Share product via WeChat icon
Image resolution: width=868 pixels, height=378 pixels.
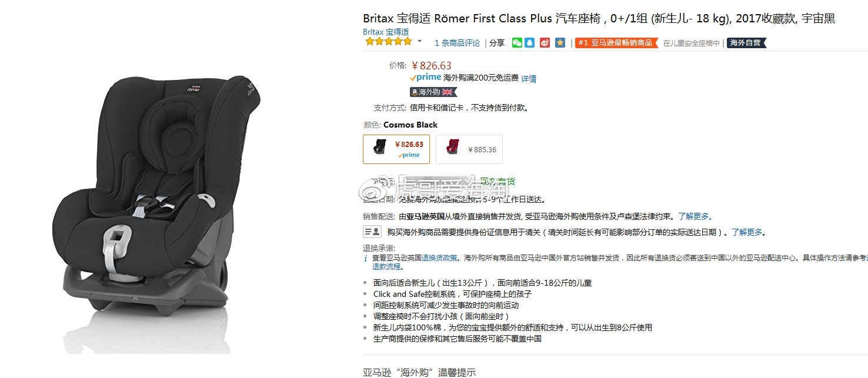517,43
